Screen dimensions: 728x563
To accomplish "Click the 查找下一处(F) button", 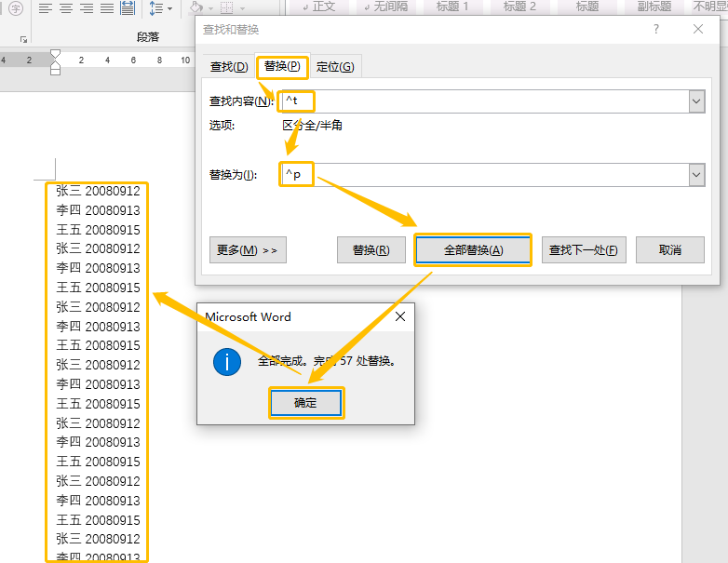I will coord(584,250).
